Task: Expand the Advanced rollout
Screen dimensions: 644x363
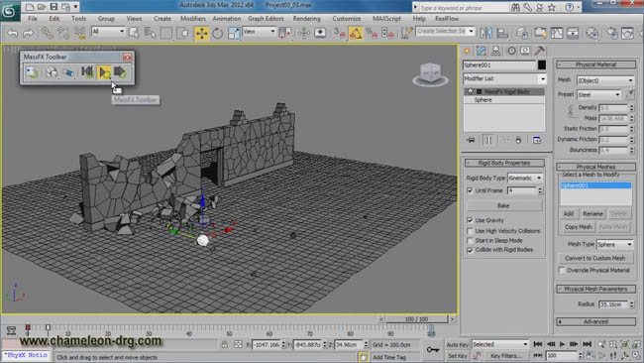Action: [595, 321]
